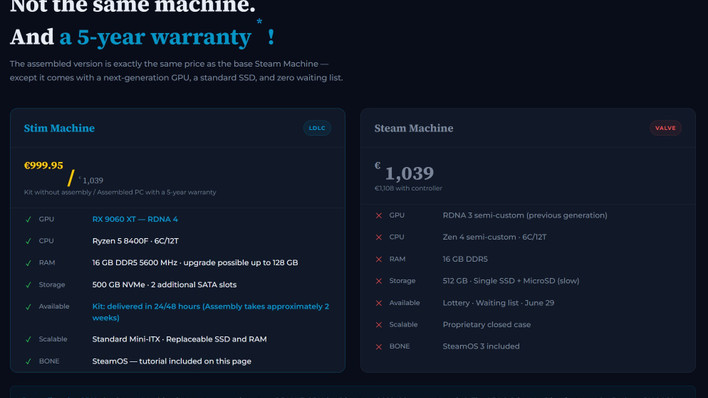Click the blue asterisk after warranty heading
This screenshot has width=708, height=398.
coord(259,22)
